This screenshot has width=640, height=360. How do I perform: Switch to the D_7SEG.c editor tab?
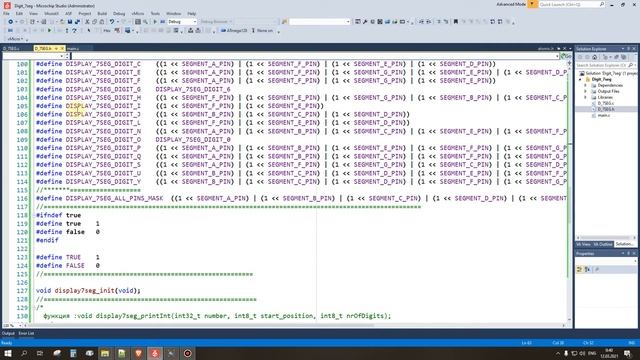11,49
